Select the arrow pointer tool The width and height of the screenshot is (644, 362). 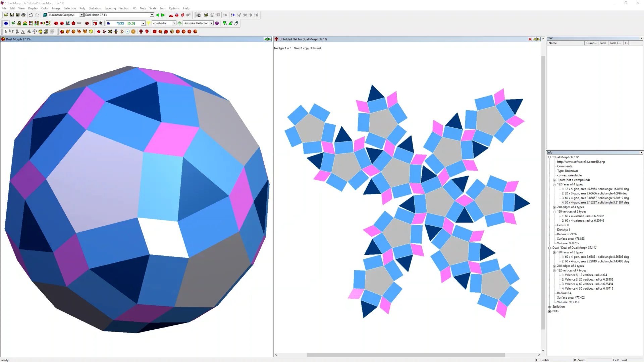[x=6, y=32]
